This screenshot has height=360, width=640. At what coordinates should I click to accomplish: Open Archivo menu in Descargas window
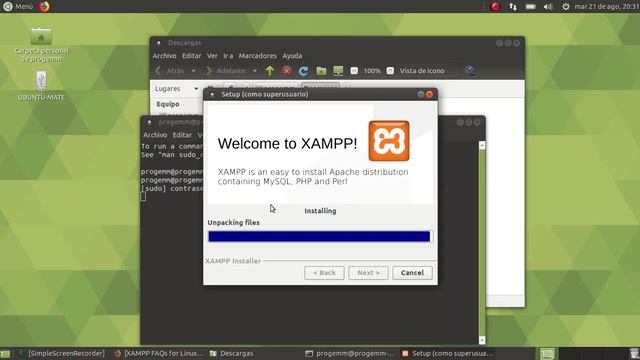(x=164, y=56)
